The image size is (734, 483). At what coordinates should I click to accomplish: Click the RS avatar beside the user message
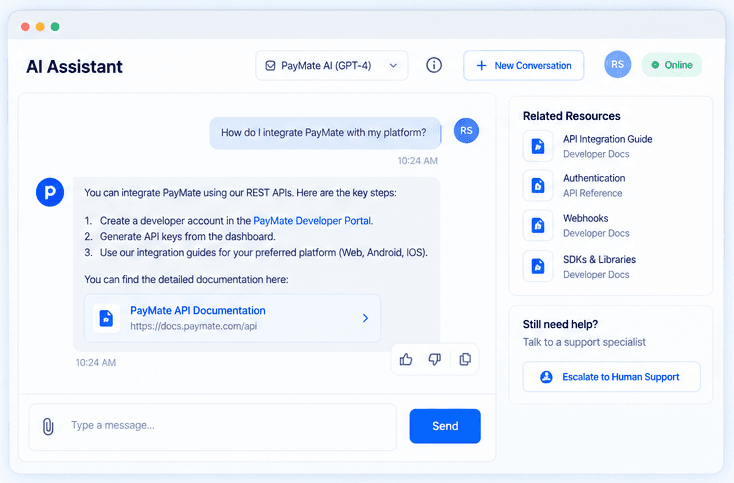[466, 131]
